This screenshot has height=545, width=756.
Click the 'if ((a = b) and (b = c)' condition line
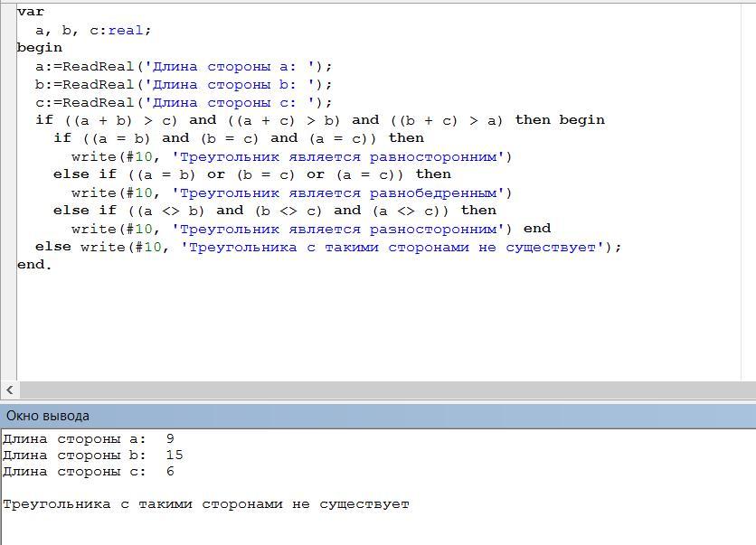tap(239, 138)
